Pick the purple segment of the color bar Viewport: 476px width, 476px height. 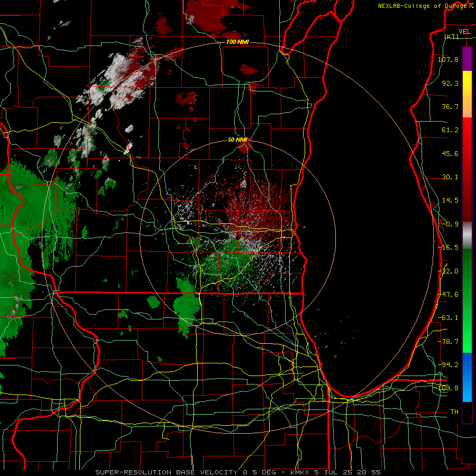467,59
